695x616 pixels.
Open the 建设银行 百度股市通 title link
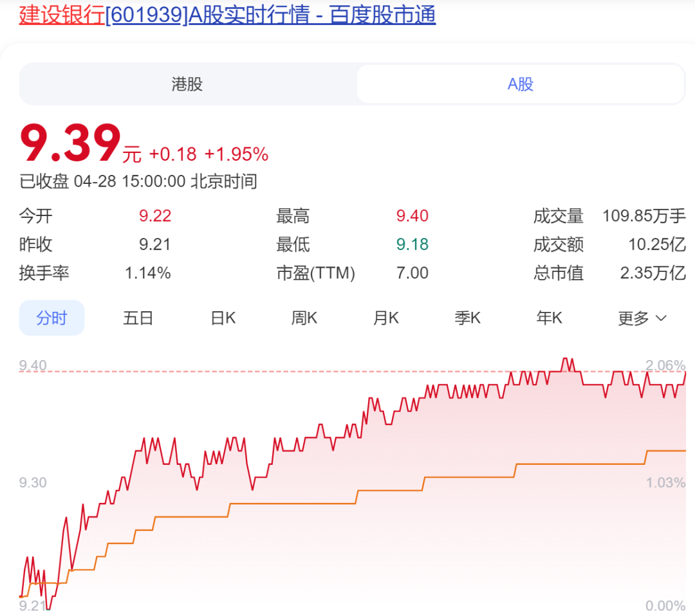coord(227,15)
